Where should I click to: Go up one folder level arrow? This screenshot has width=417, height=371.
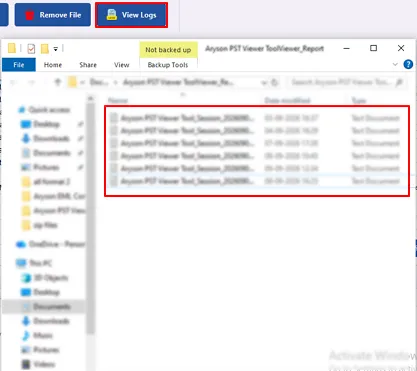[x=58, y=82]
